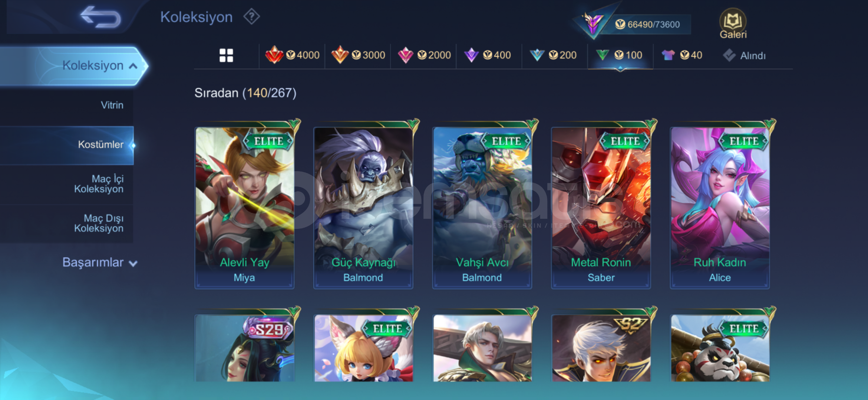Tap the back arrow icon

click(100, 17)
